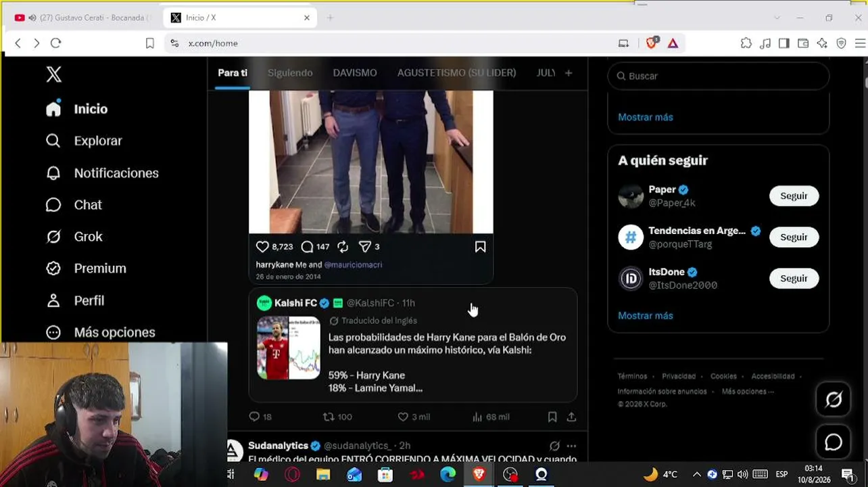Open Grok in the sidebar
868x487 pixels.
point(74,237)
